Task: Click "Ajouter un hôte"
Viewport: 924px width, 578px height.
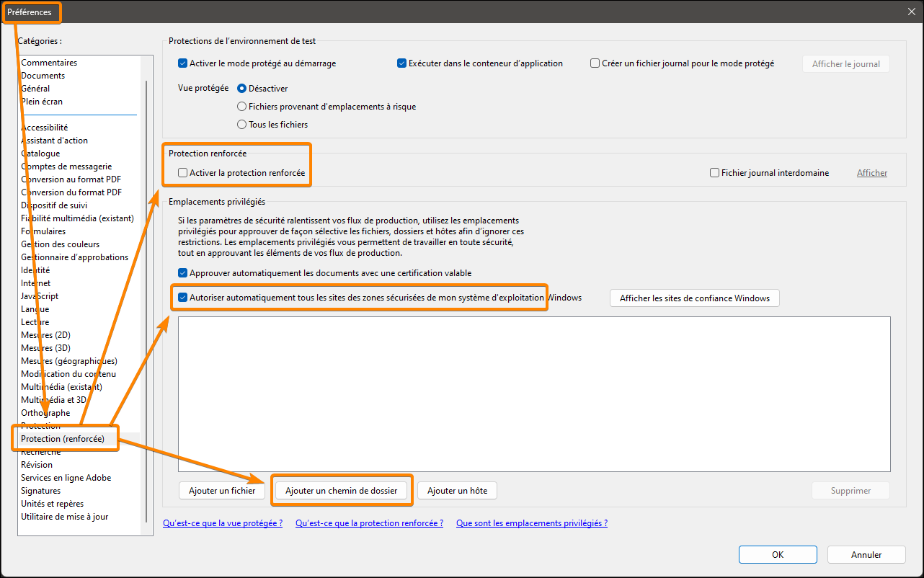Action: (457, 490)
